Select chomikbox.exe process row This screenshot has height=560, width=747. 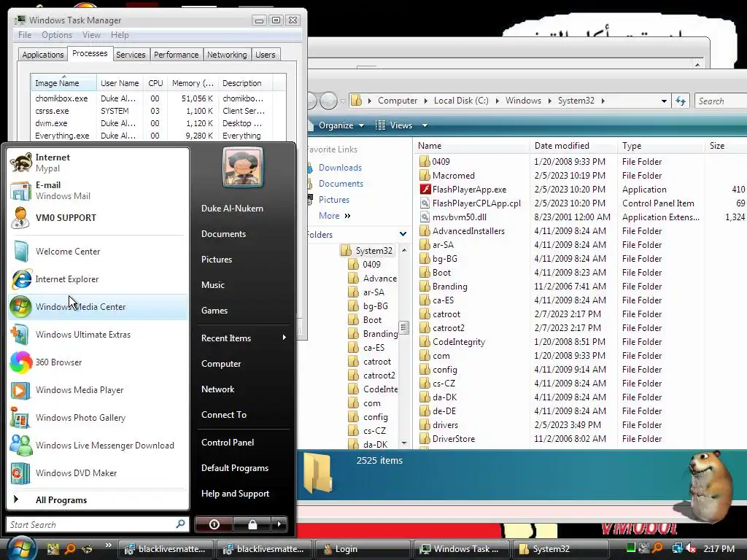[158, 98]
